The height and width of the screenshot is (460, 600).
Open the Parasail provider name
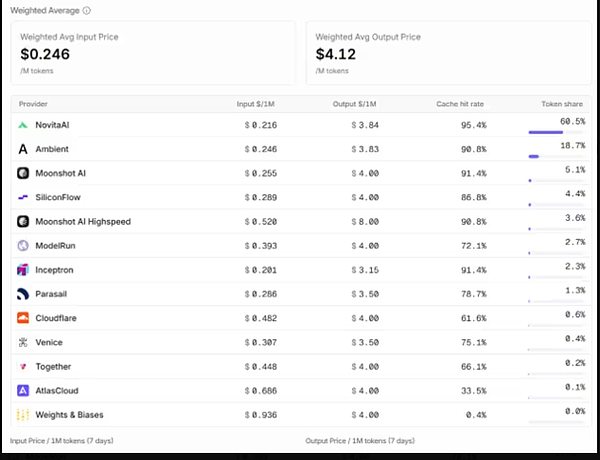click(x=51, y=294)
